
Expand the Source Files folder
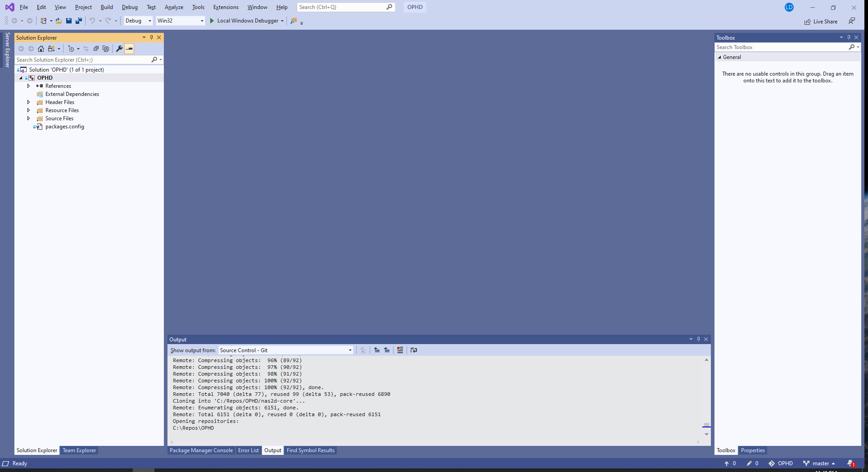(28, 118)
